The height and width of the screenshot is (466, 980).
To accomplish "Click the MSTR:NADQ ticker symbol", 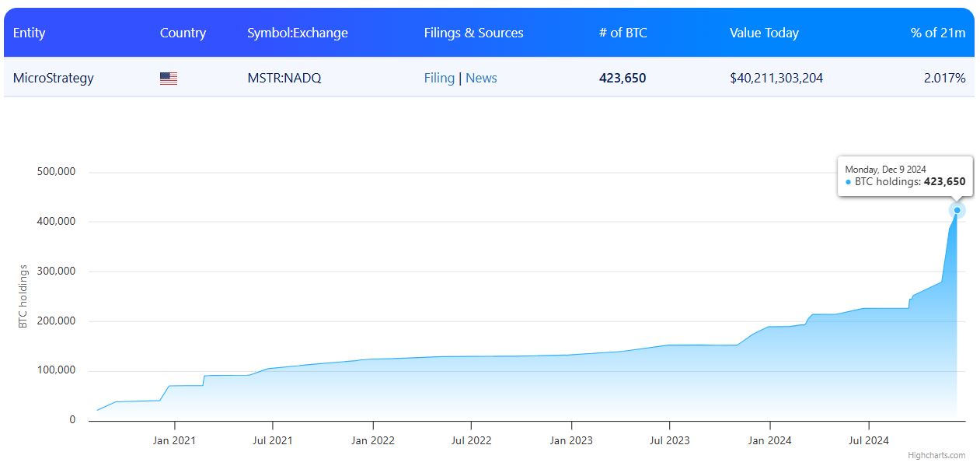I will click(284, 78).
